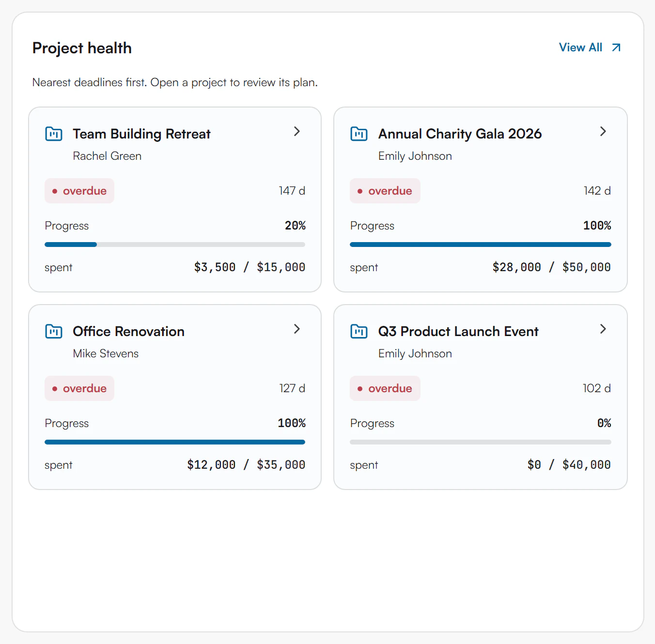Click the overdue badge on Annual Charity Gala 2026
Screen dimensions: 655x644
point(385,191)
